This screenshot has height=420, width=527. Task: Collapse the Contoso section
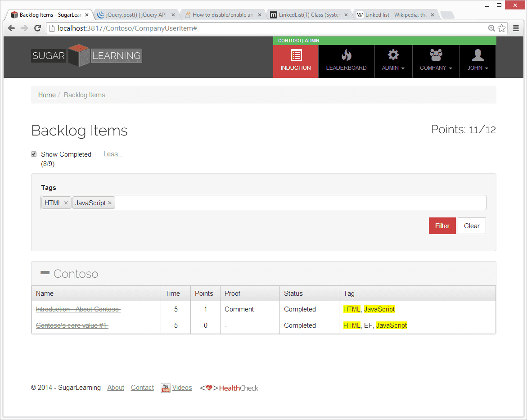(x=45, y=273)
